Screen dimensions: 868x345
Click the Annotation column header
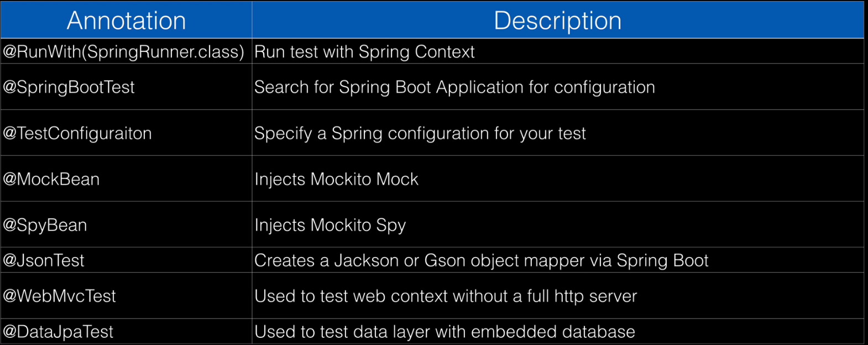coord(126,20)
